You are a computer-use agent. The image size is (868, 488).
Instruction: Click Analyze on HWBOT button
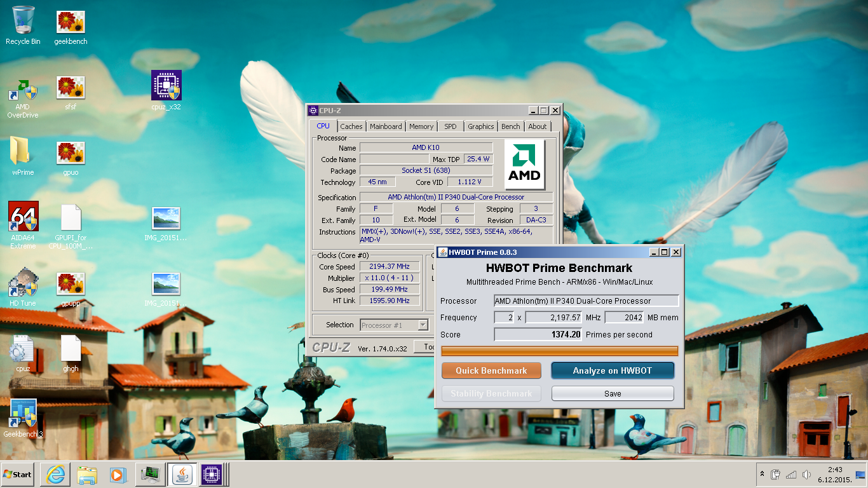613,370
